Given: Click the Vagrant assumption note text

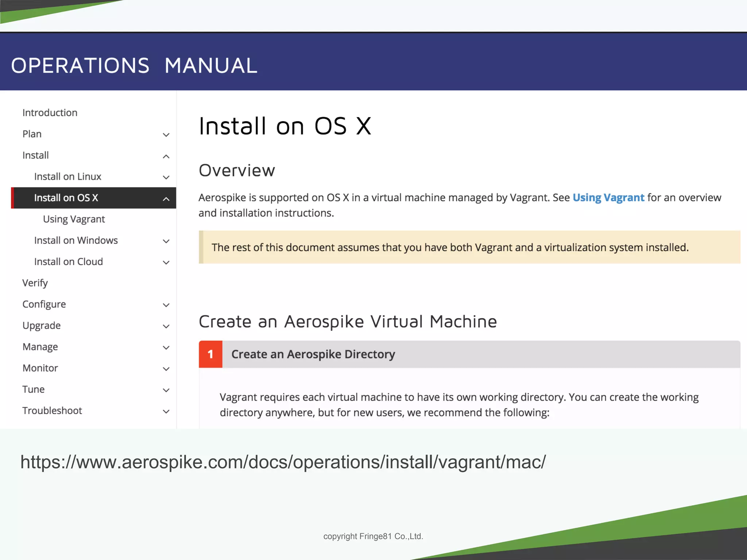Looking at the screenshot, I should click(450, 248).
